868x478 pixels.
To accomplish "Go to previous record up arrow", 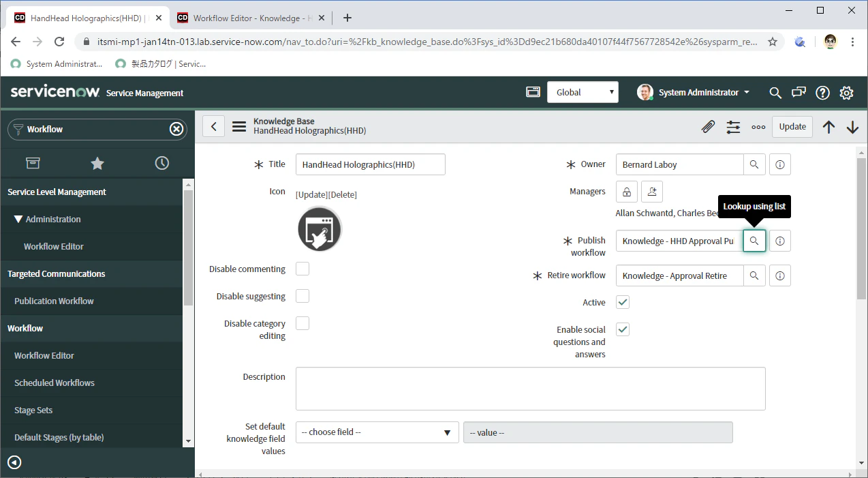I will click(828, 127).
